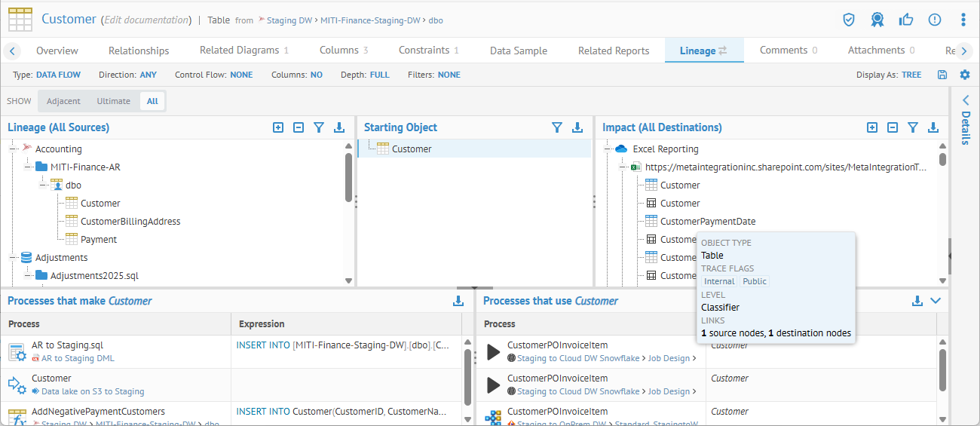Viewport: 980px width, 426px height.
Task: Open the Staging DW breadcrumb link
Action: pos(289,20)
